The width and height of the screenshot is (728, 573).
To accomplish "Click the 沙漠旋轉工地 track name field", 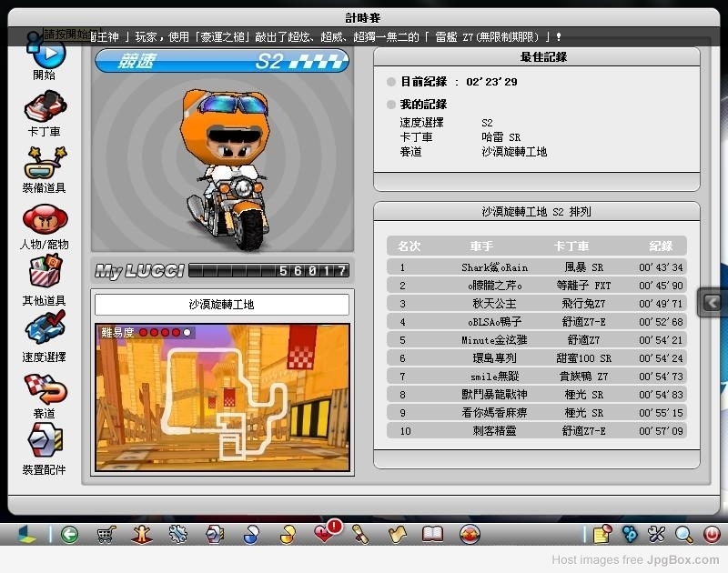I will [x=221, y=305].
